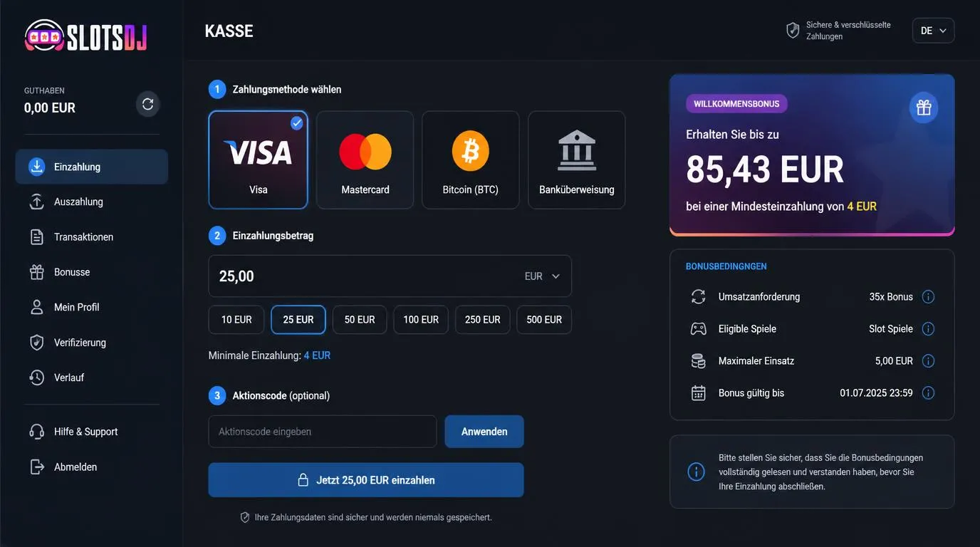
Task: Go to Transaktionen page
Action: (92, 237)
